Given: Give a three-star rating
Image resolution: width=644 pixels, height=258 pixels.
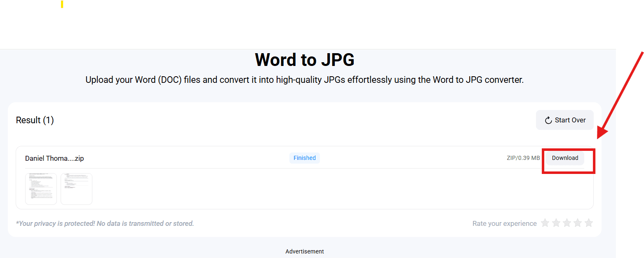Looking at the screenshot, I should tap(567, 223).
